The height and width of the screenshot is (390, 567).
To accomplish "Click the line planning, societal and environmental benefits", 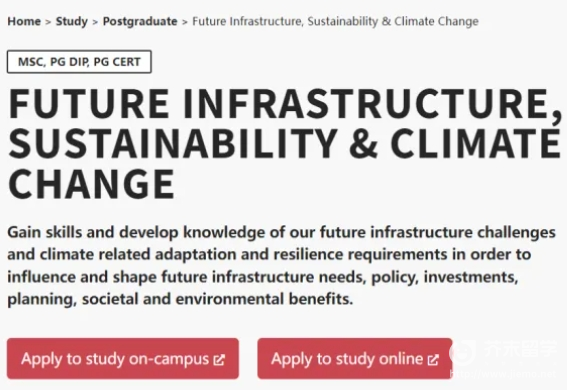I will click(180, 299).
